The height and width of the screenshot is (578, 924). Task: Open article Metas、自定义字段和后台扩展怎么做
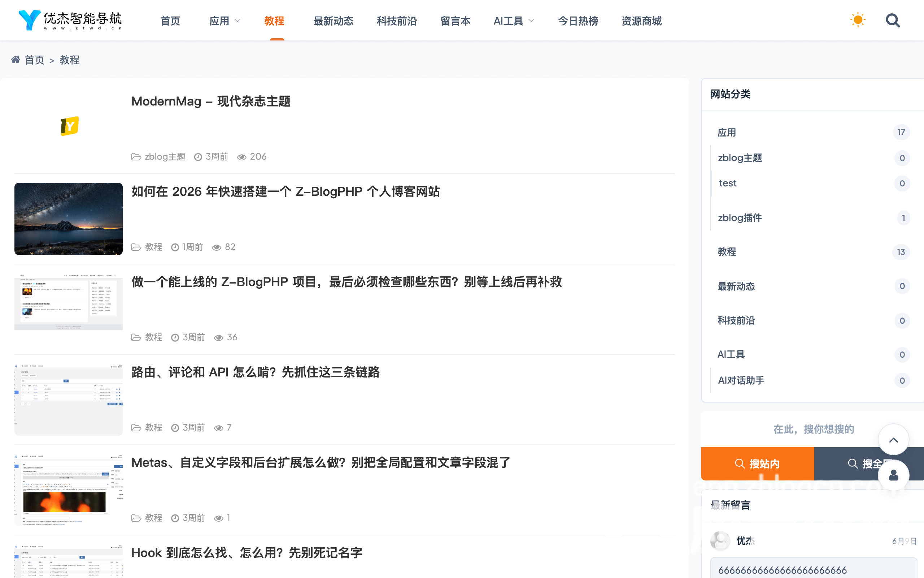tap(321, 462)
